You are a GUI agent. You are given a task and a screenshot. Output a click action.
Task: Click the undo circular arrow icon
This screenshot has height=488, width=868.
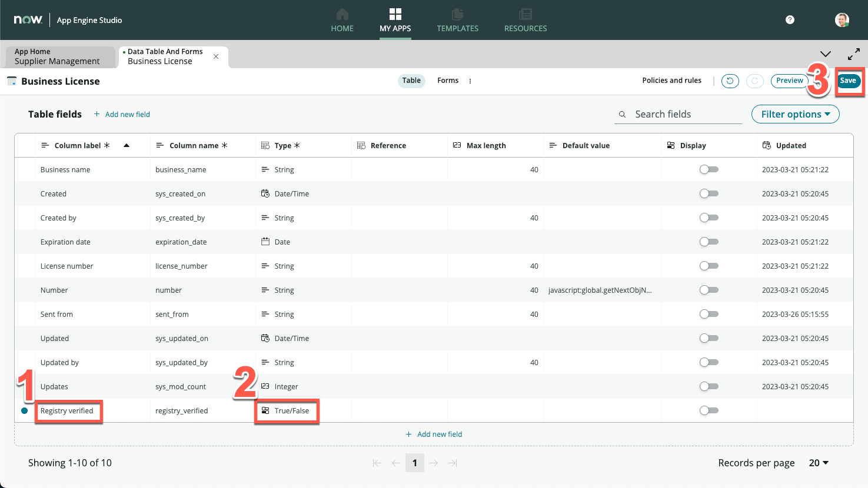tap(730, 81)
